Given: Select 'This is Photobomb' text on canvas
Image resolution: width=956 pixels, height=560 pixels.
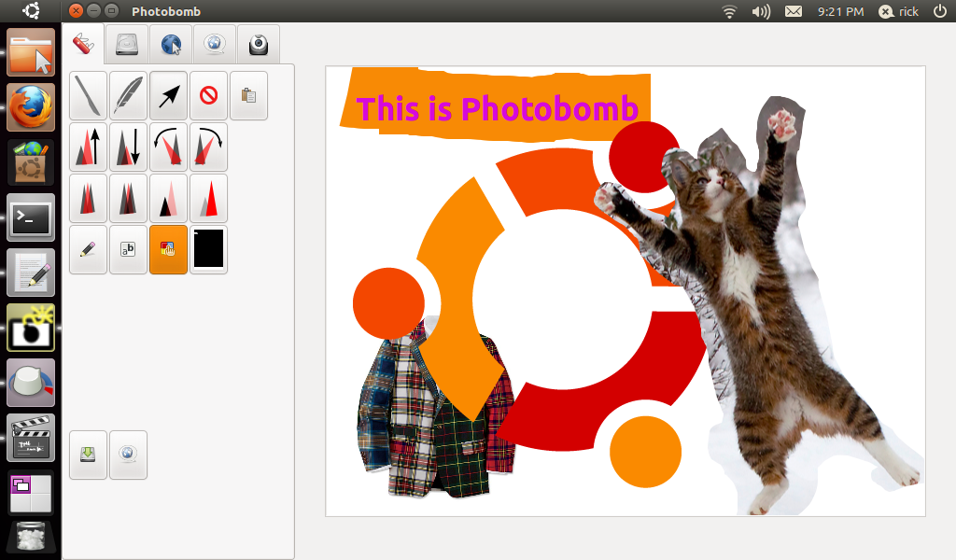Looking at the screenshot, I should (497, 109).
